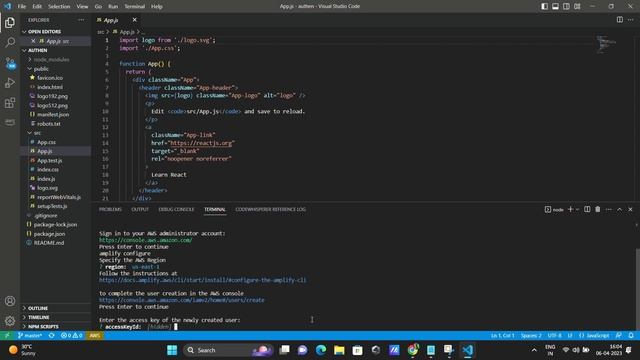Kill the terminal with trash icon
The width and height of the screenshot is (640, 360).
pyautogui.click(x=598, y=209)
